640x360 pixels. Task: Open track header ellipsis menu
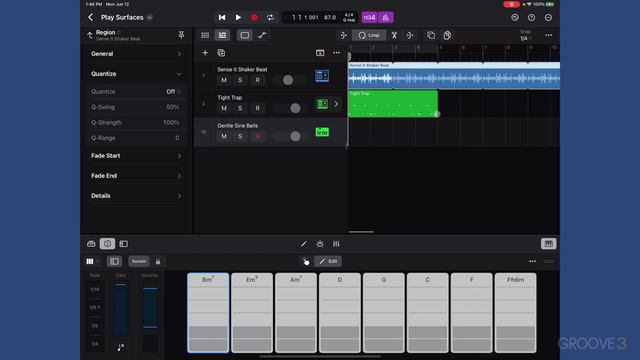click(336, 53)
